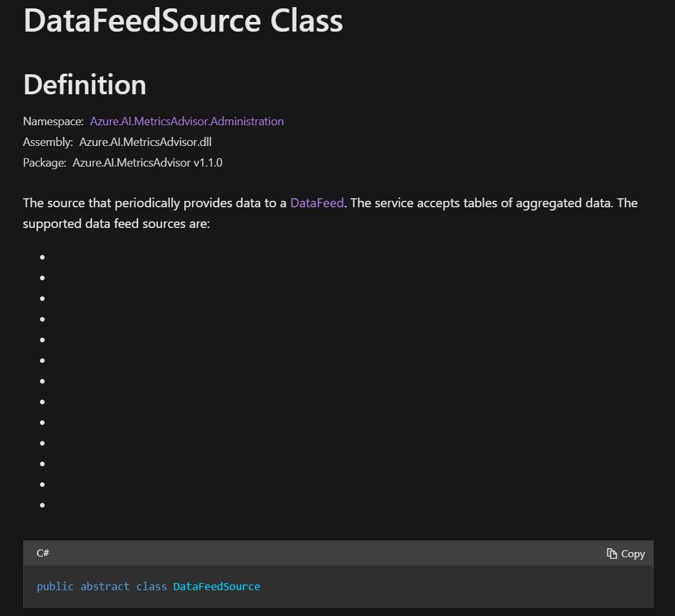Copy the C# code snippet

(625, 553)
